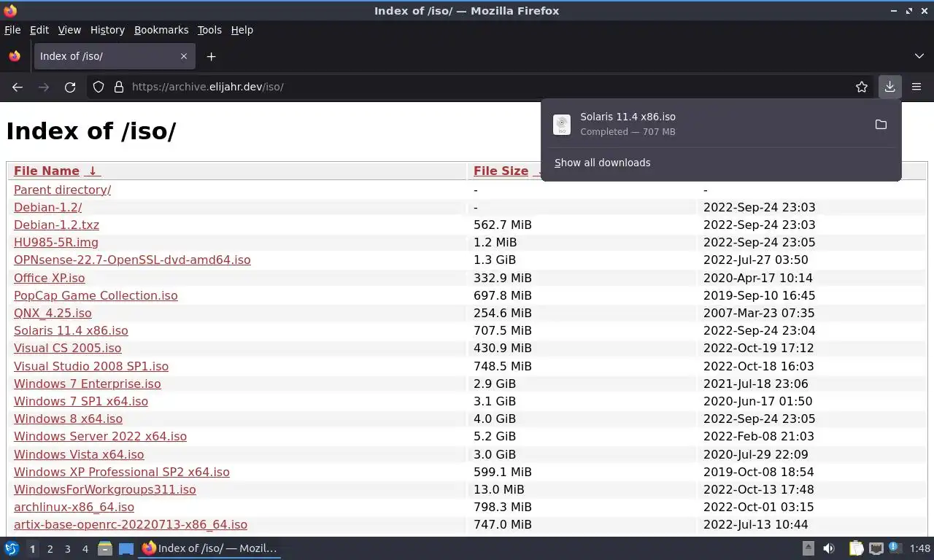Download Visual Studio 2008 SP1.iso
This screenshot has height=560, width=934.
(91, 366)
